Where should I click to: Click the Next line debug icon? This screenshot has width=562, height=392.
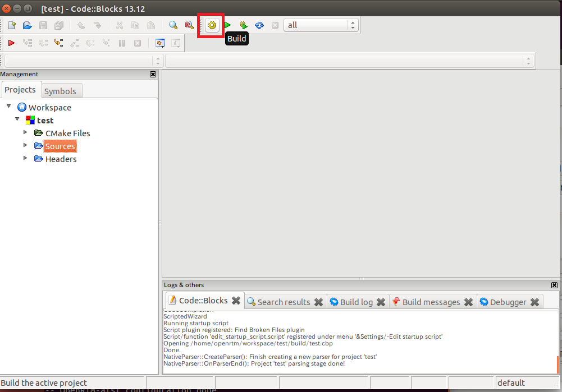(x=43, y=43)
